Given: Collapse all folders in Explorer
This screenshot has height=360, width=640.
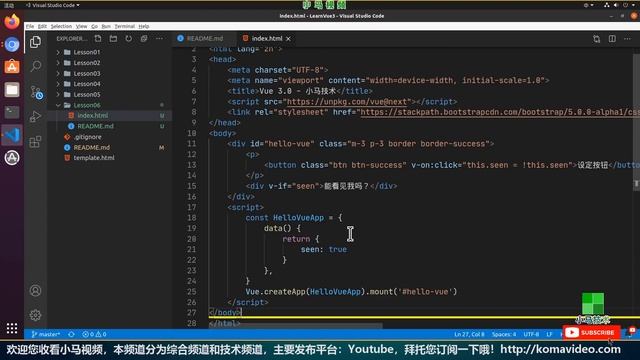Looking at the screenshot, I should [x=144, y=38].
